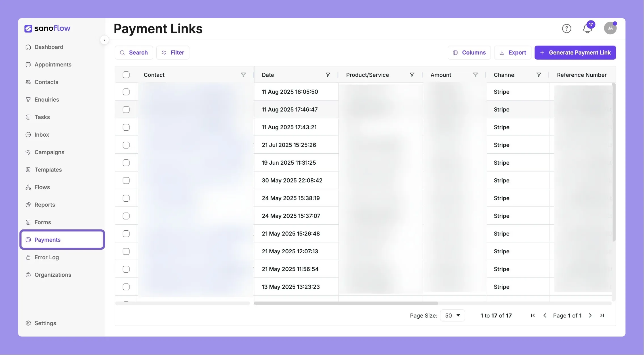
Task: Click the vertical table scrollbar thumb
Action: (x=614, y=162)
